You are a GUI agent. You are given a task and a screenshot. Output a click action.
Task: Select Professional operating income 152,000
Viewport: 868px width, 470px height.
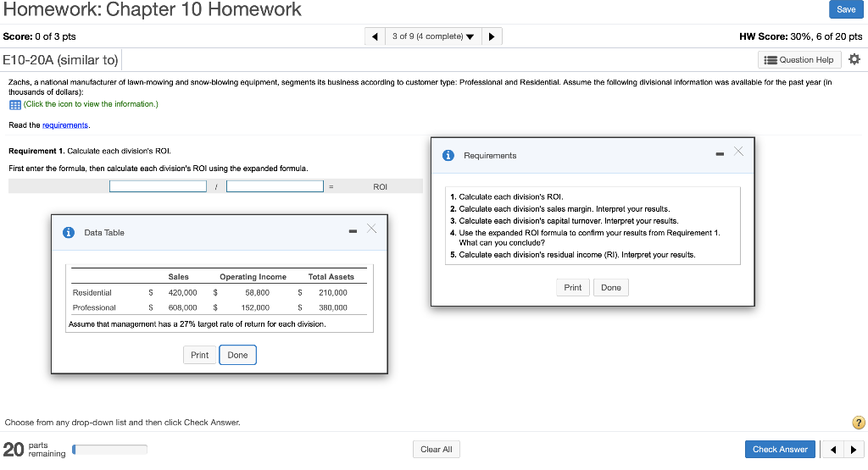pos(255,307)
